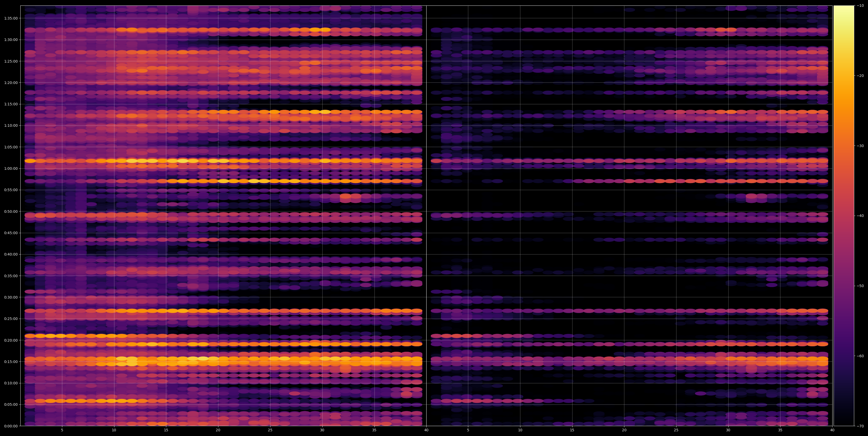The height and width of the screenshot is (436, 868).
Task: Click x-axis label 5 under right heatmap
Action: pyautogui.click(x=468, y=430)
